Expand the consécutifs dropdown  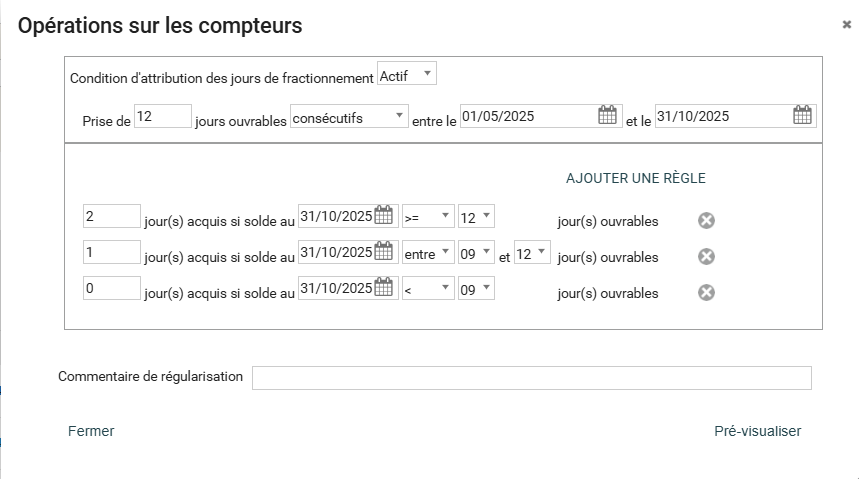tap(349, 117)
